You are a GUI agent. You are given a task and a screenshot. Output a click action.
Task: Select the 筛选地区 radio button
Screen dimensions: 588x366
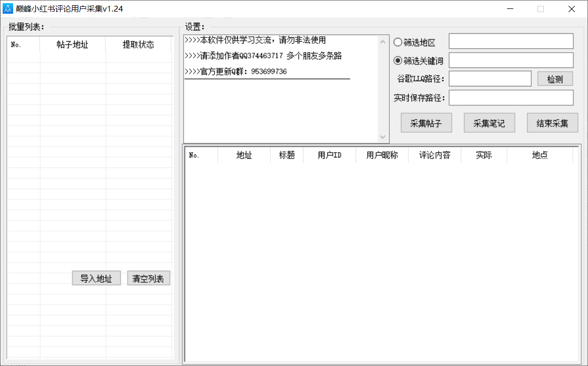click(x=398, y=42)
